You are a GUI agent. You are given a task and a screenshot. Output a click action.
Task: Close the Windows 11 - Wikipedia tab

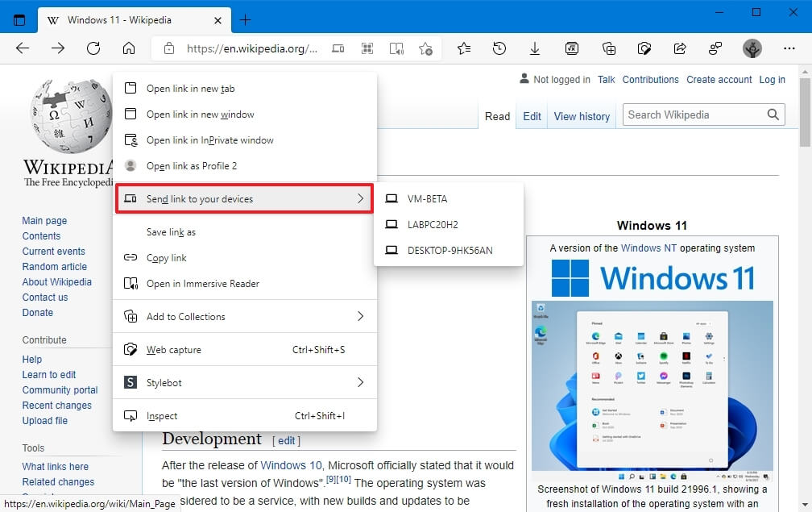point(218,21)
